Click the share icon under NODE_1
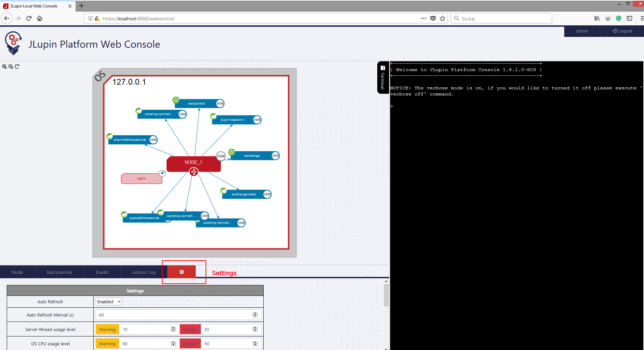 194,172
